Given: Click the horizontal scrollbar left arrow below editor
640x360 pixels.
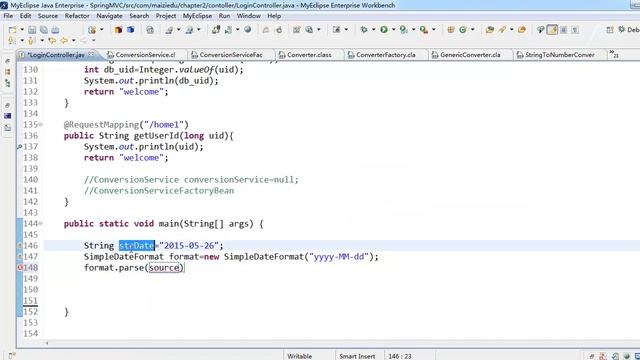Looking at the screenshot, I should point(47,343).
